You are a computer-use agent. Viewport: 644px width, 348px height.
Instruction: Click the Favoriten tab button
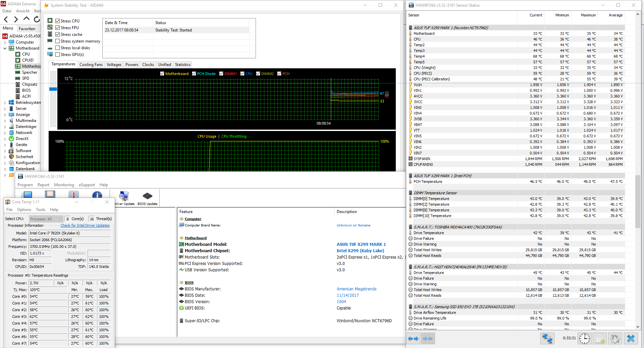(27, 29)
